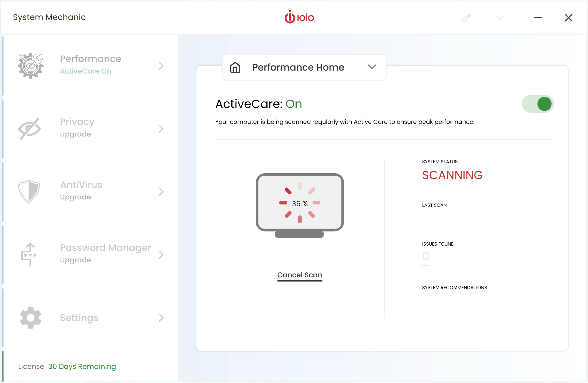This screenshot has height=383, width=588.
Task: Click Cancel Scan button
Action: tap(300, 275)
